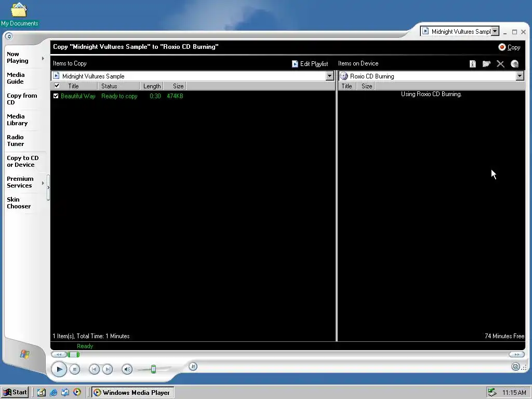Open the Now Playing tab
The height and width of the screenshot is (399, 532).
(18, 57)
